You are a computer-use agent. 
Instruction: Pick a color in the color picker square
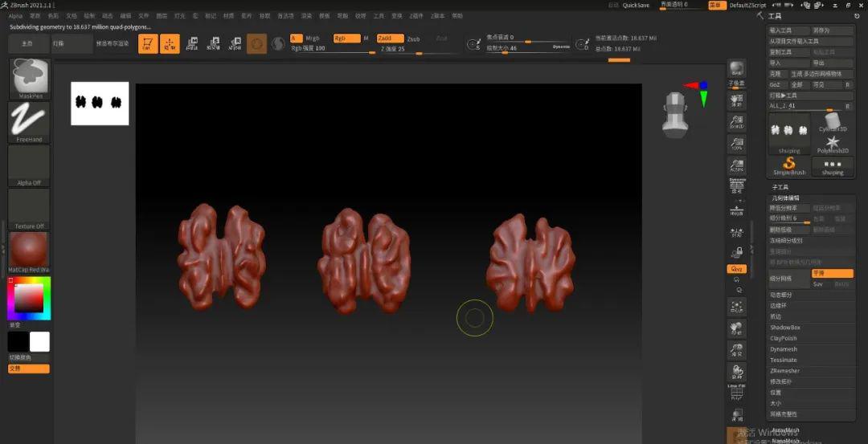tap(29, 299)
